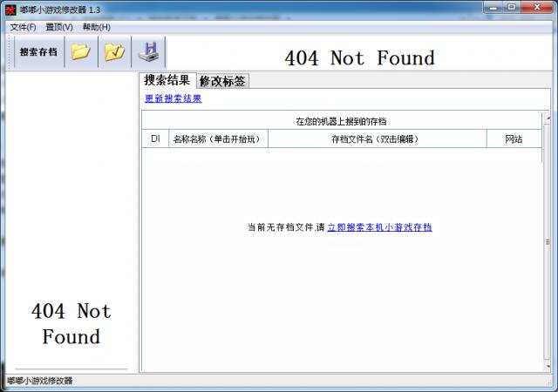Open the 置顶(V) menu
The height and width of the screenshot is (392, 558).
click(x=59, y=27)
